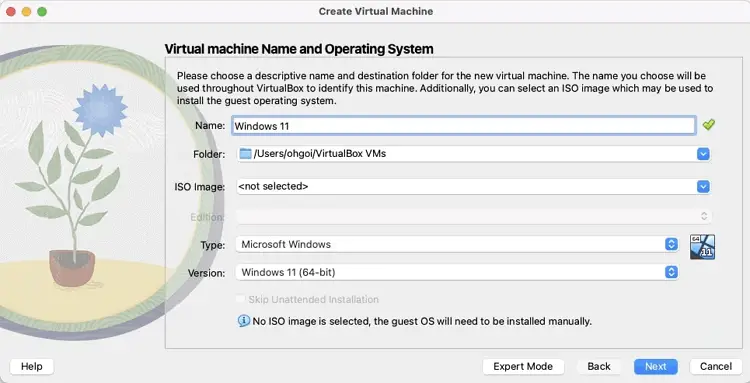Click the Name input field

463,126
